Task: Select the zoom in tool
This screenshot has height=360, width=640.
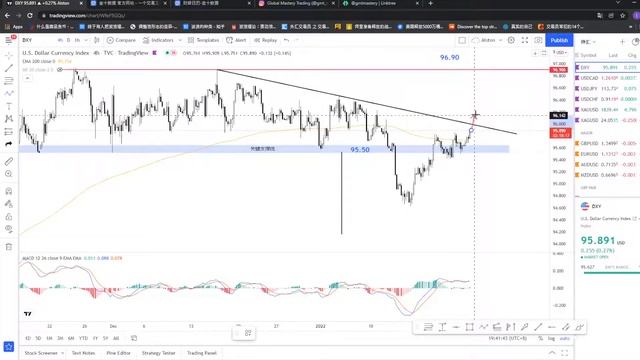Action: pos(9,174)
